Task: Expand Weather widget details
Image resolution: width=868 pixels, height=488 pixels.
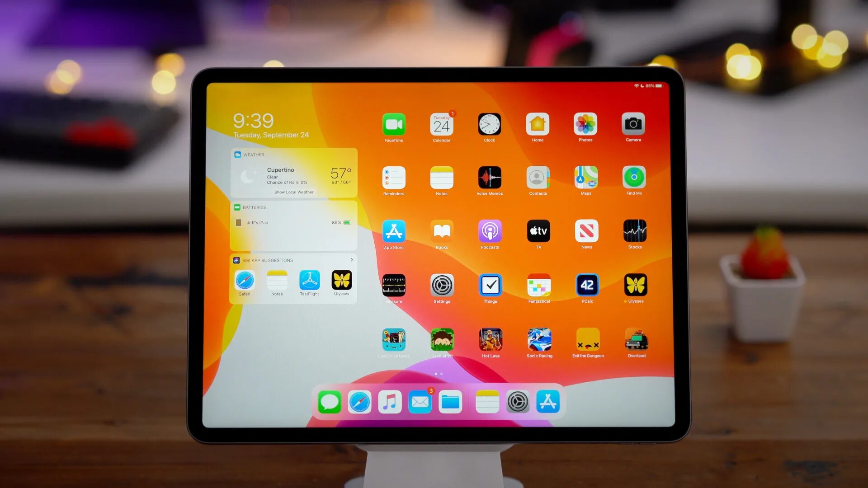Action: [x=293, y=192]
